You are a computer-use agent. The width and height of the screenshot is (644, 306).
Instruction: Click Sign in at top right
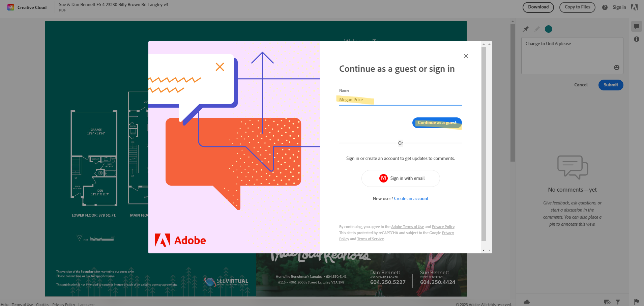click(x=619, y=7)
